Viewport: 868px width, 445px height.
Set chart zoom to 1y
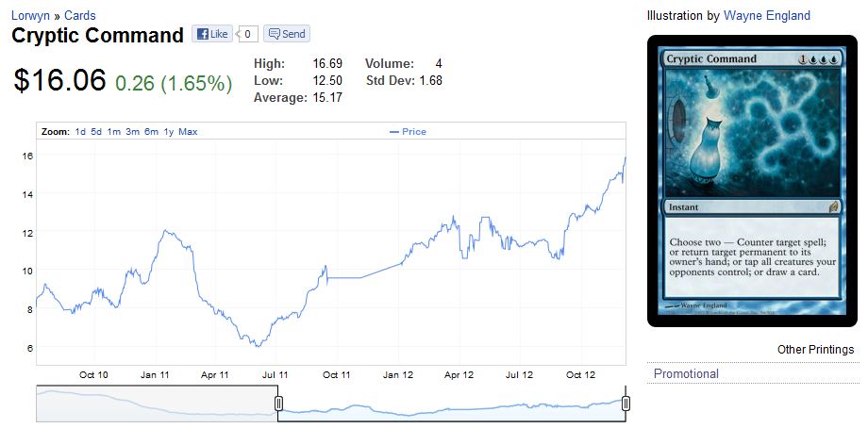[x=168, y=132]
